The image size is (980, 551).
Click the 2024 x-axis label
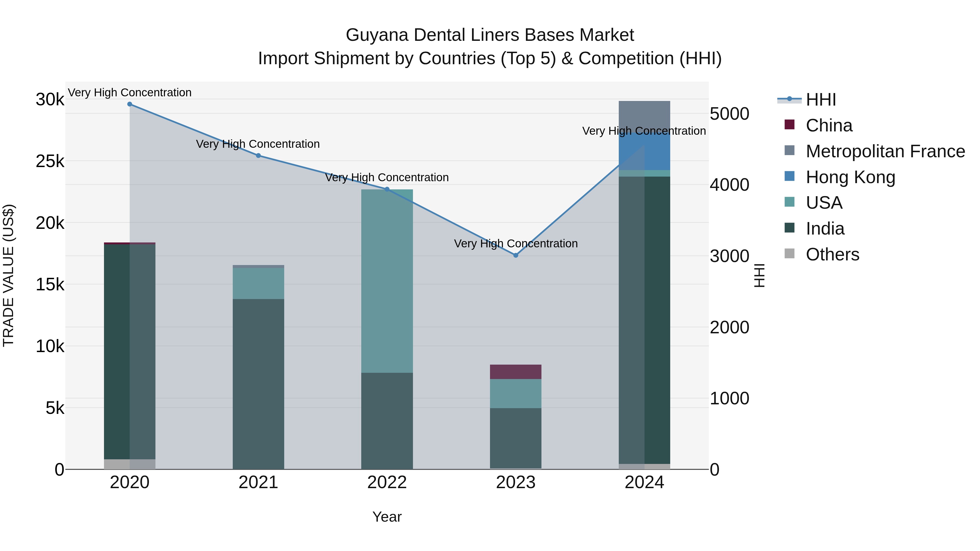click(x=644, y=482)
